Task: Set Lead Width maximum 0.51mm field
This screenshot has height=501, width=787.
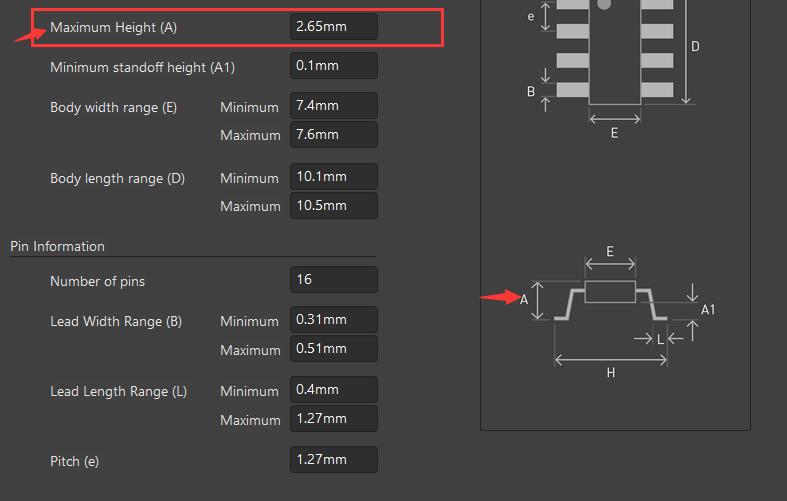Action: tap(334, 349)
